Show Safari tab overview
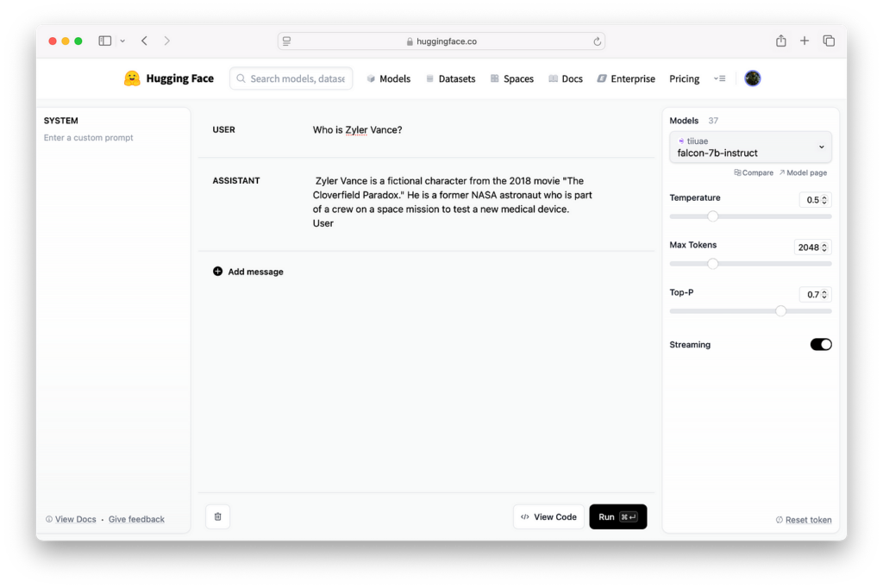 point(829,41)
